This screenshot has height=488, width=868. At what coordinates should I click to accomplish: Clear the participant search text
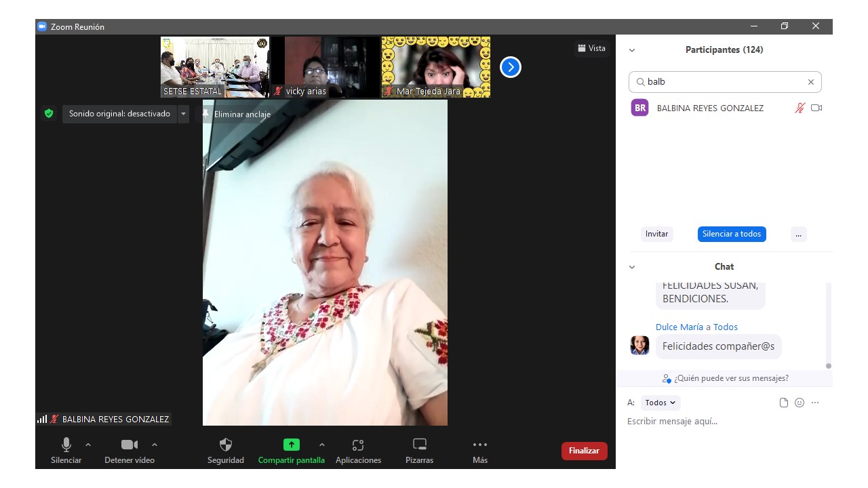pos(811,82)
